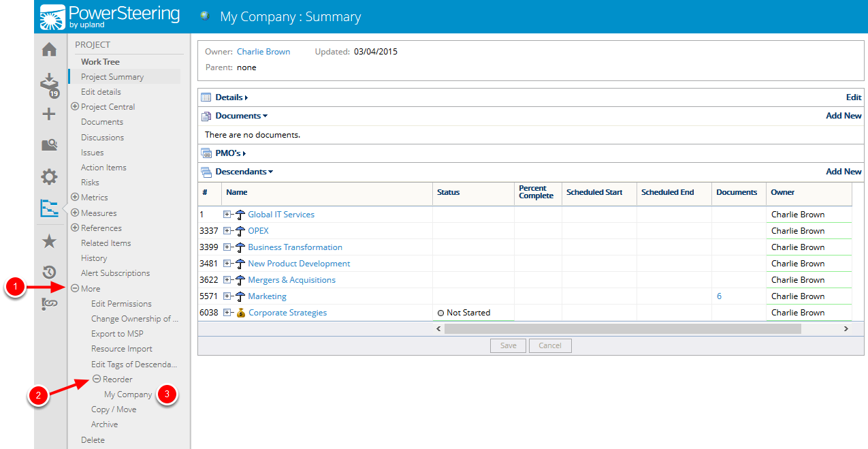Click the descendants table horizontal scrollbar
The image size is (868, 449).
(622, 328)
